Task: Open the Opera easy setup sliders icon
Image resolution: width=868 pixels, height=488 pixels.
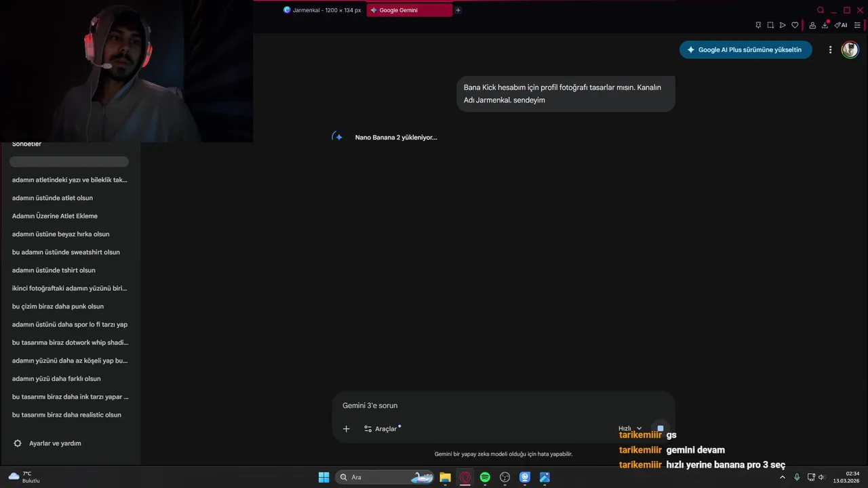Action: tap(857, 25)
